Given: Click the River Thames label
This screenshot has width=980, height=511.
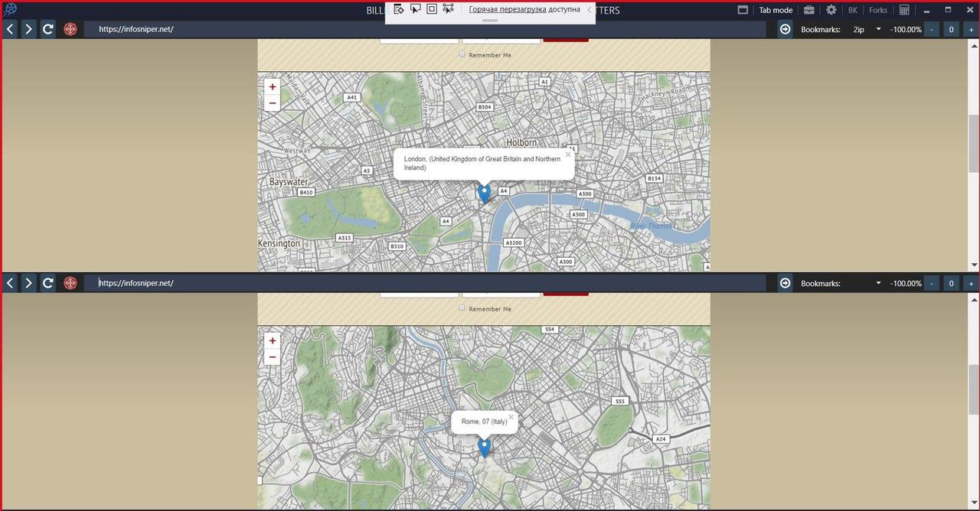Looking at the screenshot, I should tap(652, 226).
